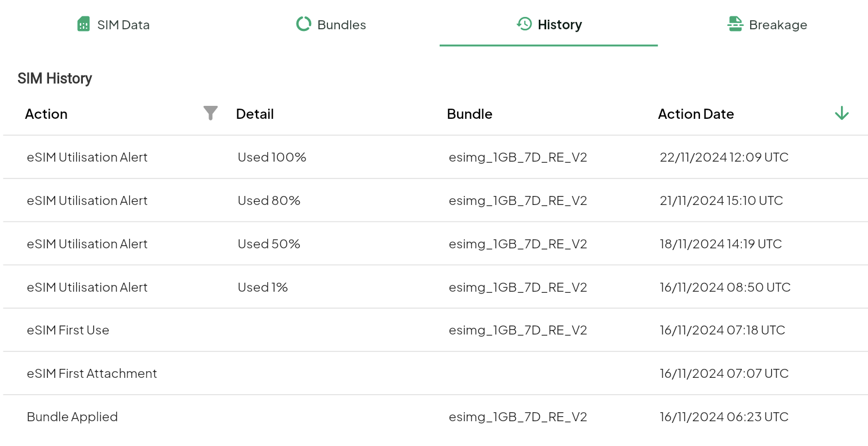This screenshot has height=446, width=868.
Task: Open the Bundles tab
Action: [341, 25]
